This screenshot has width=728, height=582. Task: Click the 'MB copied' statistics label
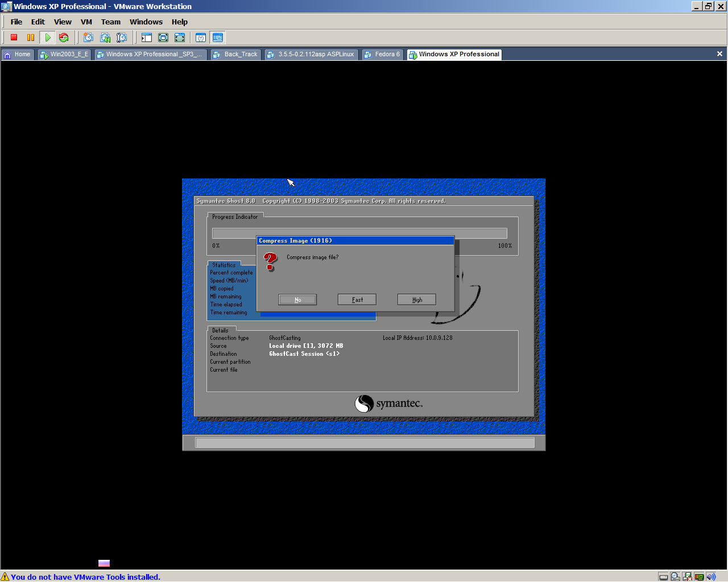[222, 289]
